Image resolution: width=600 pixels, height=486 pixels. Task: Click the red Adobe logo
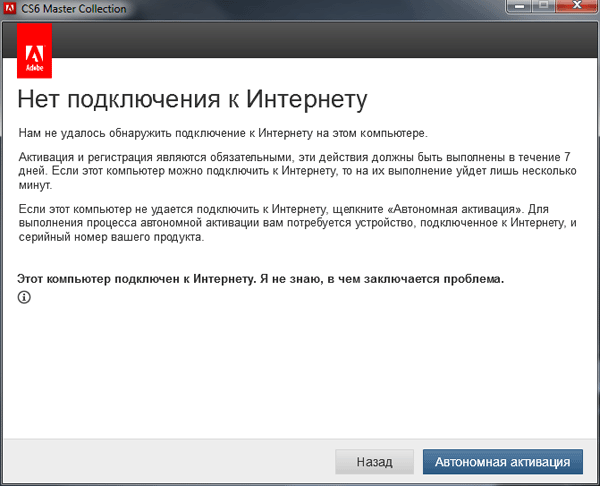(34, 51)
